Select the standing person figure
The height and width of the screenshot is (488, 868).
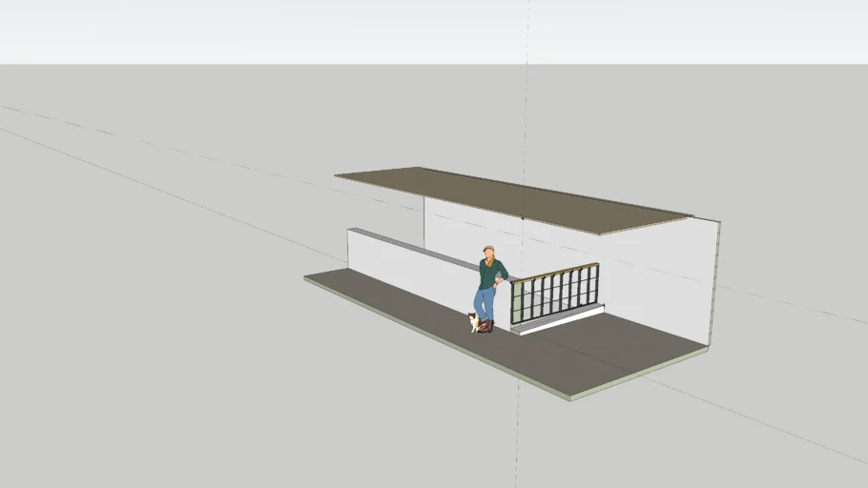[489, 286]
